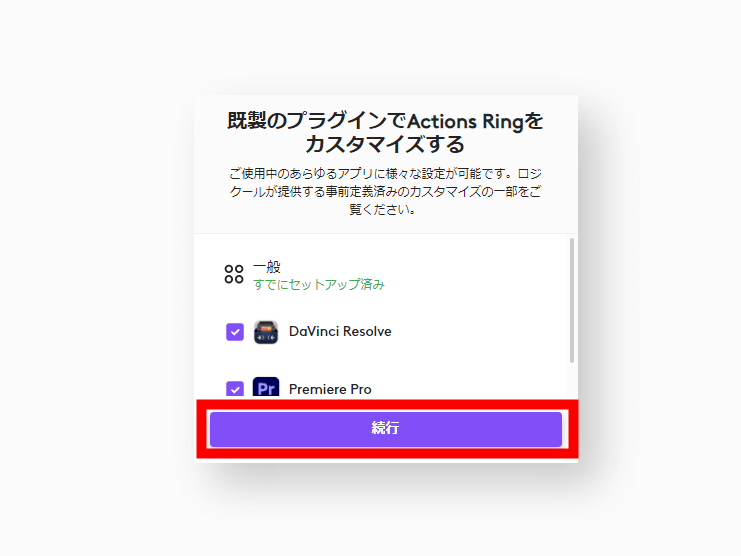
Task: Click the クールが提供する description line
Action: 385,191
